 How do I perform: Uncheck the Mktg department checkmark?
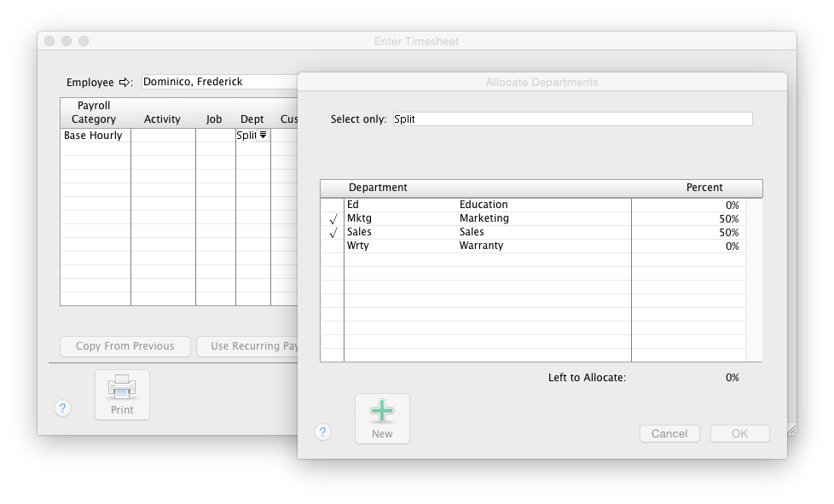[x=333, y=219]
